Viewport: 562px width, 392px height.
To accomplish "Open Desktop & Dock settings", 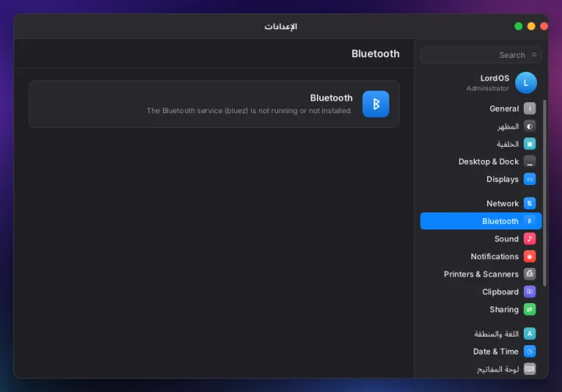I will [x=481, y=162].
